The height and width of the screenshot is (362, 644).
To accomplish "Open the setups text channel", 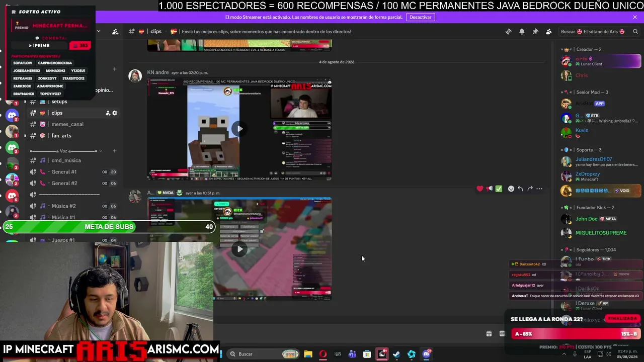I will (x=73, y=102).
